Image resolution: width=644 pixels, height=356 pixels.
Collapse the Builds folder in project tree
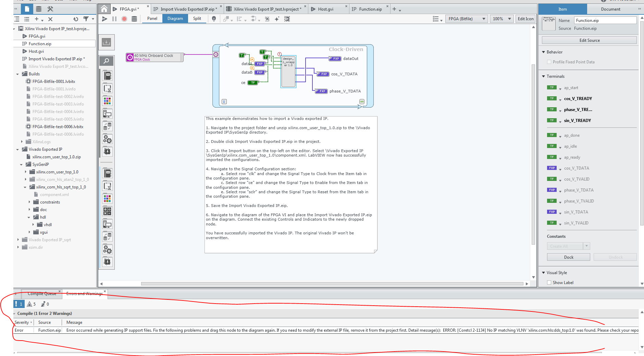click(17, 74)
